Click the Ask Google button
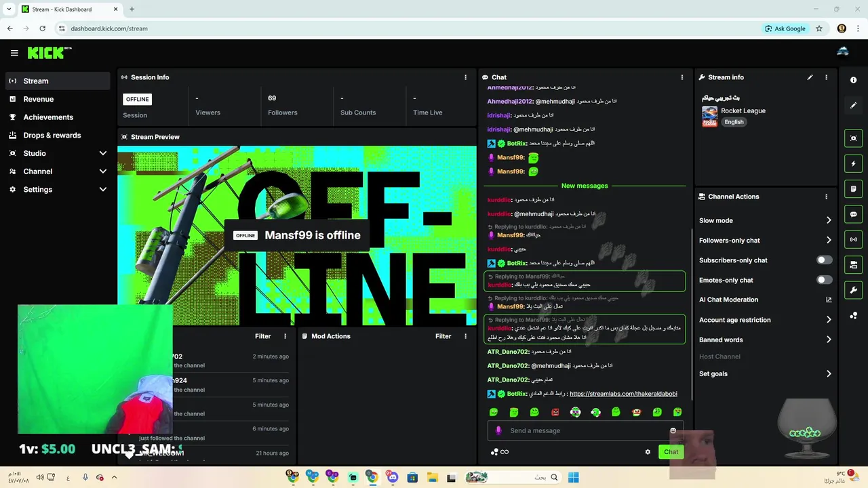The height and width of the screenshot is (488, 868). point(785,28)
